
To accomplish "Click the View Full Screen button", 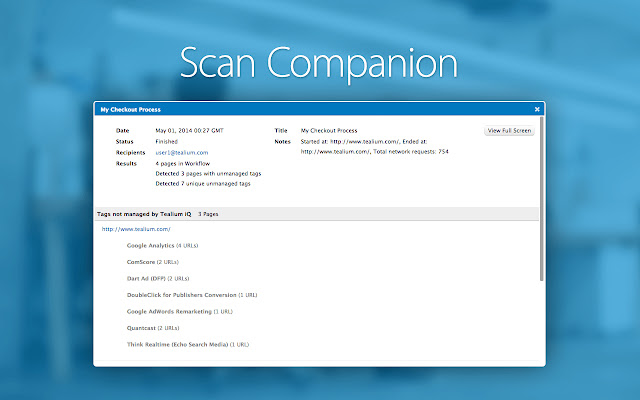I will (x=509, y=131).
